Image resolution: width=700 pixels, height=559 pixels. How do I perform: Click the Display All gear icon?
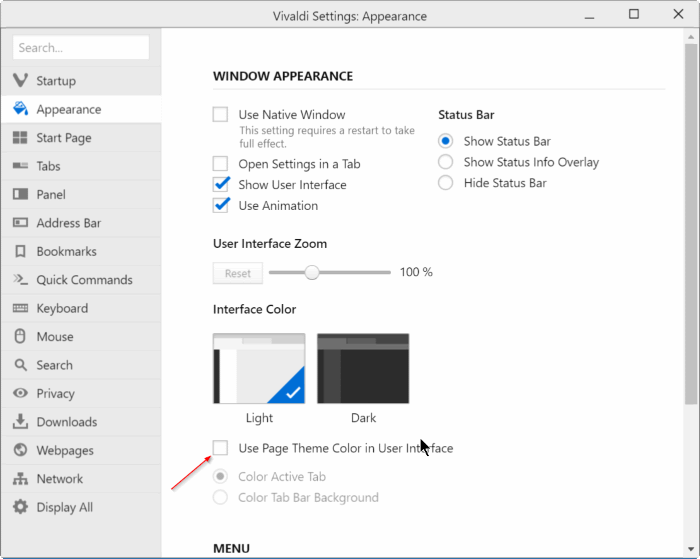(x=20, y=507)
